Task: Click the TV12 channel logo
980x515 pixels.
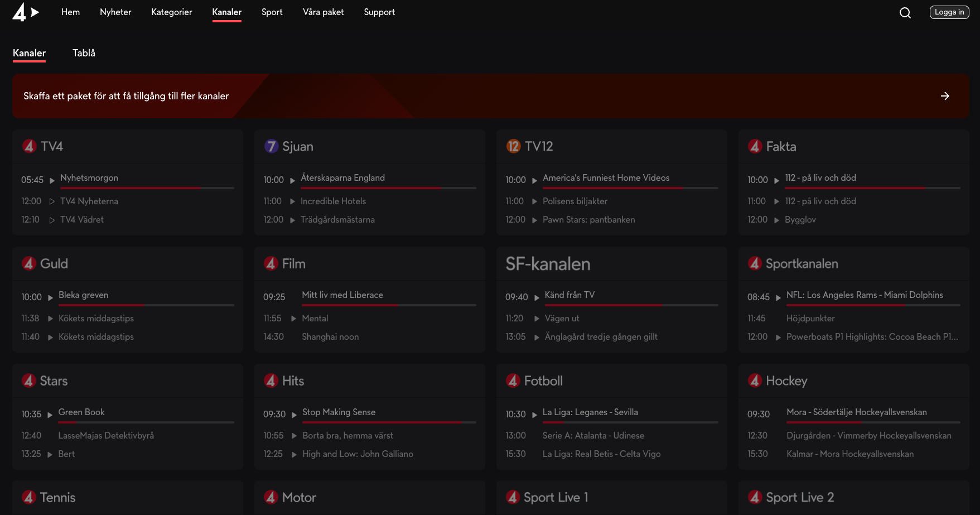Action: click(513, 146)
